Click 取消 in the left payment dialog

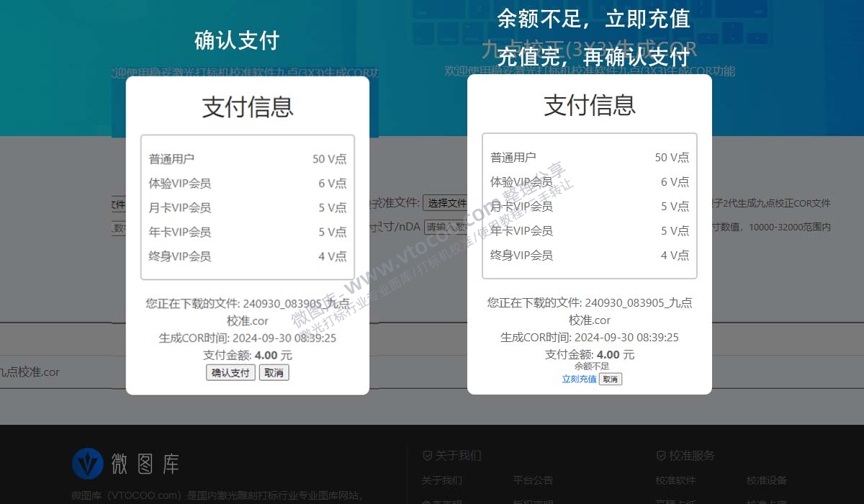(274, 372)
